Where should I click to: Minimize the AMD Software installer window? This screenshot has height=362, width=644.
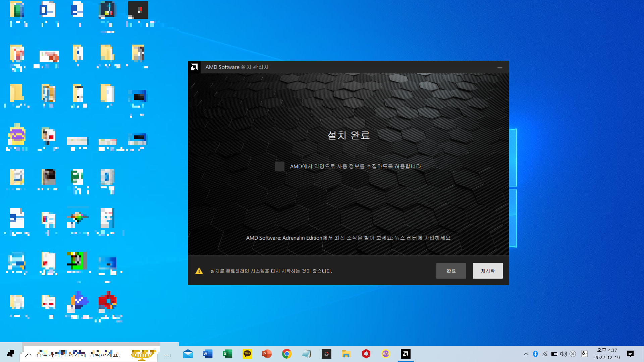(x=500, y=67)
